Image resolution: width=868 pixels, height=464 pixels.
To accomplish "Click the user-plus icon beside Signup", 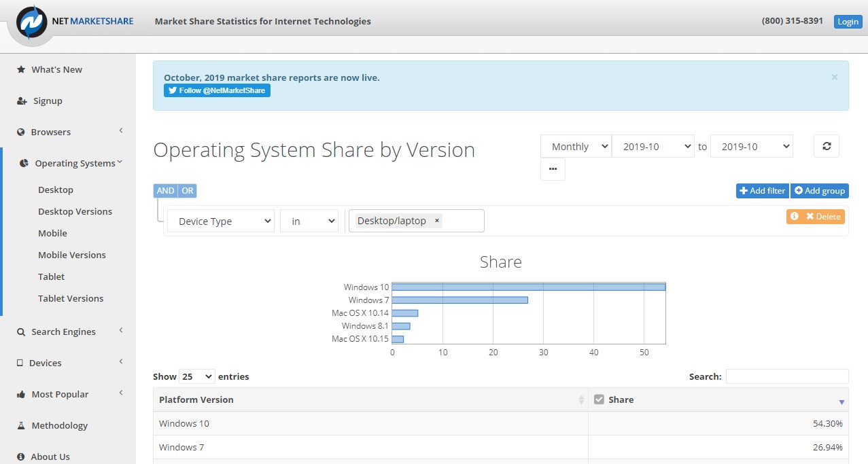I will 22,101.
